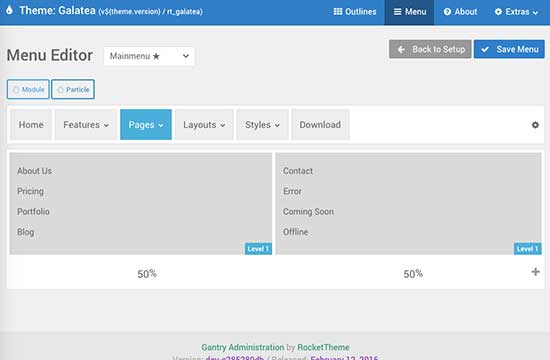Click the left column 50% width label
Image resolution: width=550 pixels, height=360 pixels.
pyautogui.click(x=147, y=274)
